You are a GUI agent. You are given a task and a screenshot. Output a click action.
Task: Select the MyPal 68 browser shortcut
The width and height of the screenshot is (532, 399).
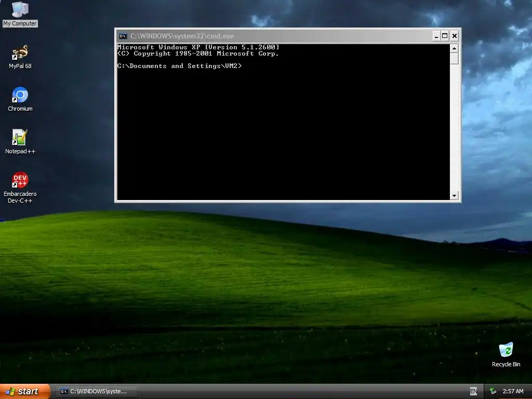pyautogui.click(x=20, y=57)
